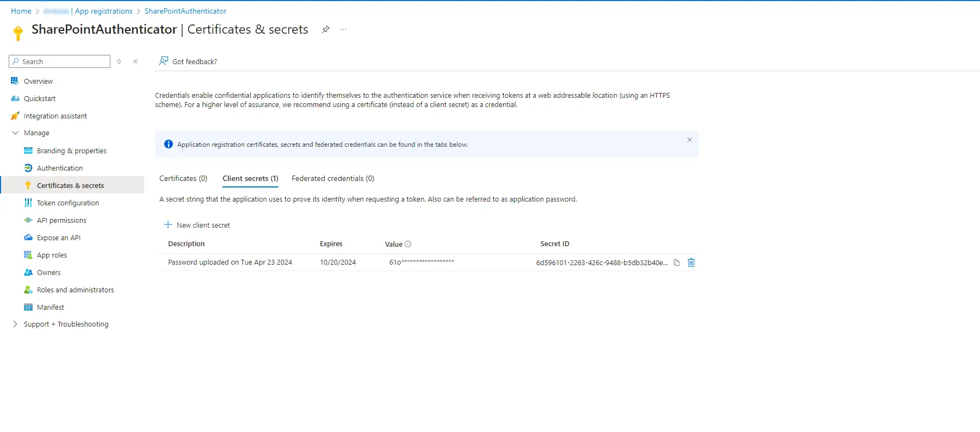Screen dimensions: 980x432
Task: Pin this blade using the pin icon
Action: click(x=325, y=29)
